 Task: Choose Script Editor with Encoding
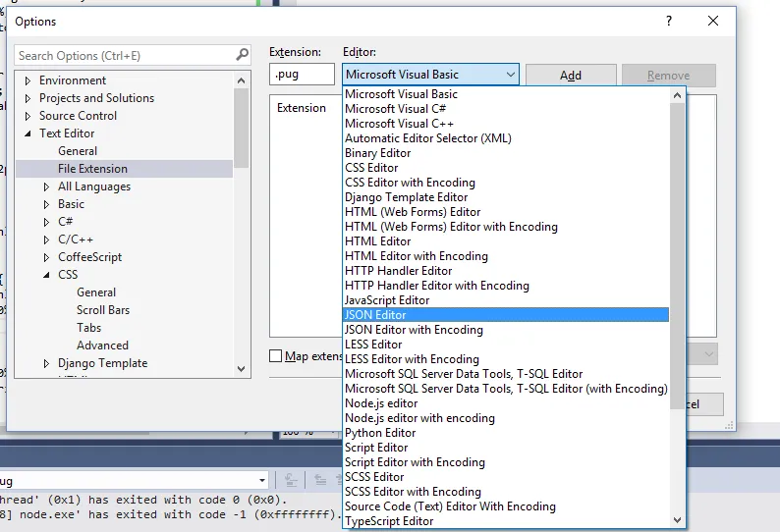(x=506, y=462)
